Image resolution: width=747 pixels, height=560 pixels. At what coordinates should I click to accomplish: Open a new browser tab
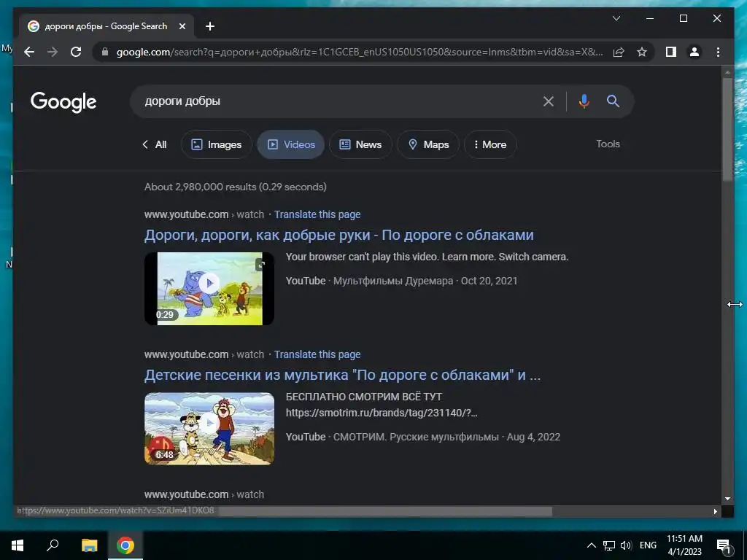(210, 26)
